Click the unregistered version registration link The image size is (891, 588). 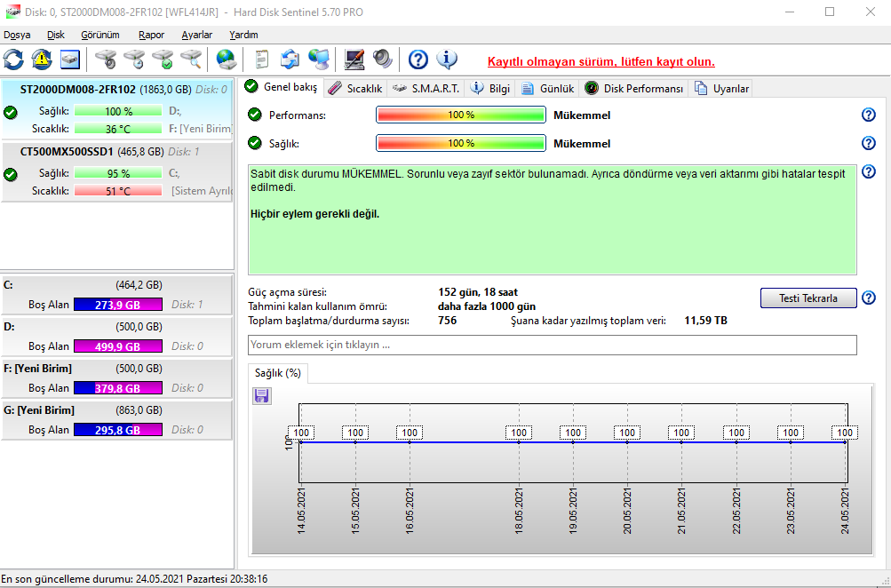click(601, 62)
